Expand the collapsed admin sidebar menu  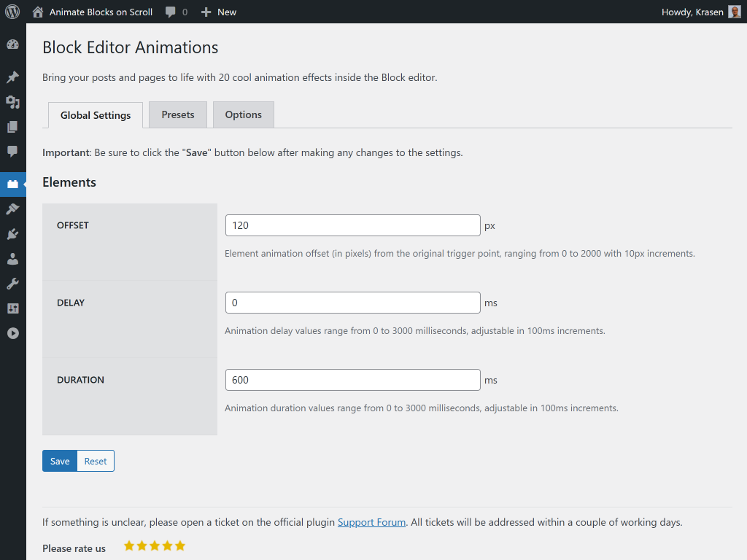click(x=12, y=333)
